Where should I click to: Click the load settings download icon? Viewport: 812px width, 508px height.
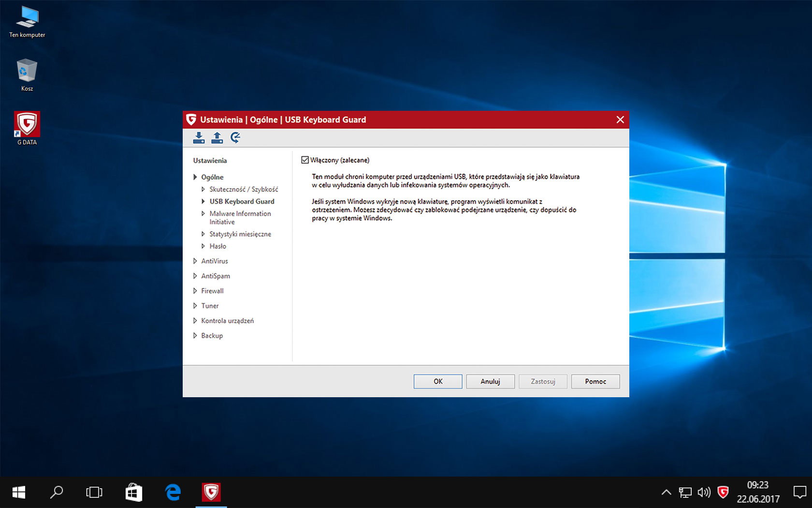199,138
